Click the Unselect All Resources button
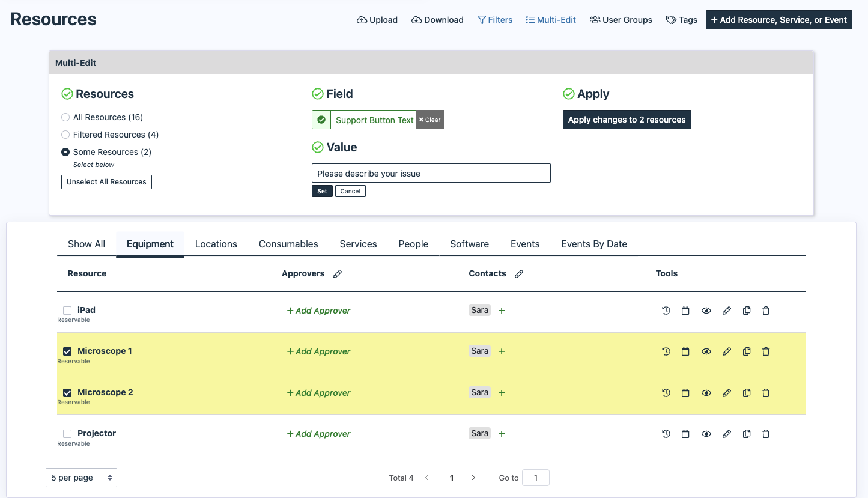Viewport: 868px width, 498px height. point(106,182)
